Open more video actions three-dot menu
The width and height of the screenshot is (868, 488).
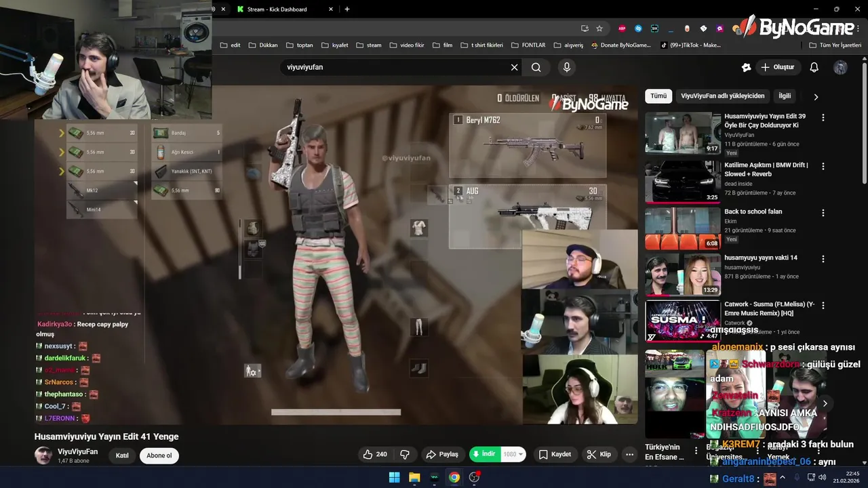[630, 454]
